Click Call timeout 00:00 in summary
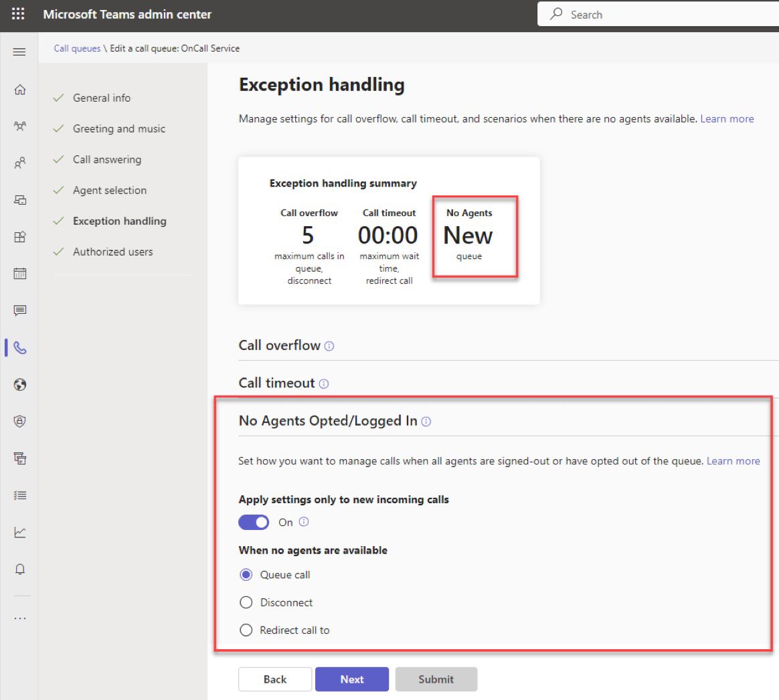 click(388, 235)
